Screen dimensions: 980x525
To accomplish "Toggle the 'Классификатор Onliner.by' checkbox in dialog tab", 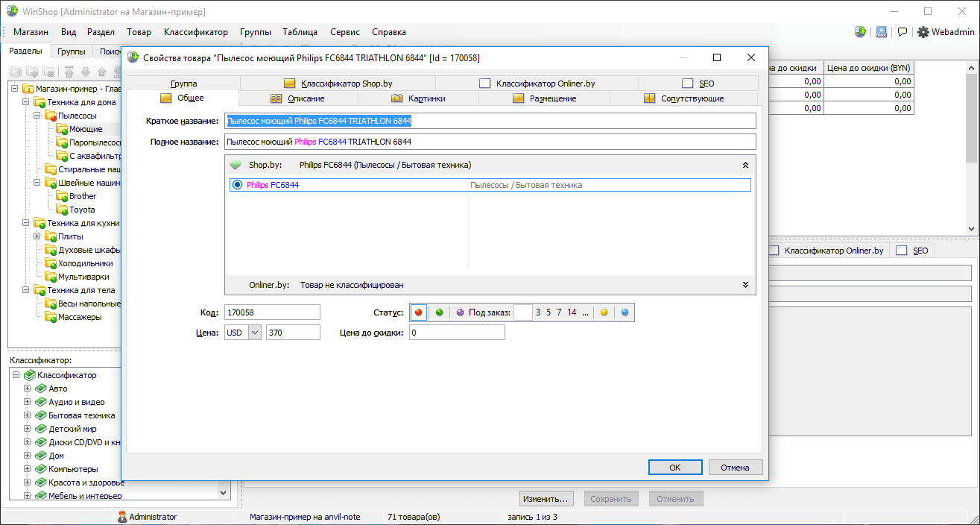I will (x=485, y=84).
